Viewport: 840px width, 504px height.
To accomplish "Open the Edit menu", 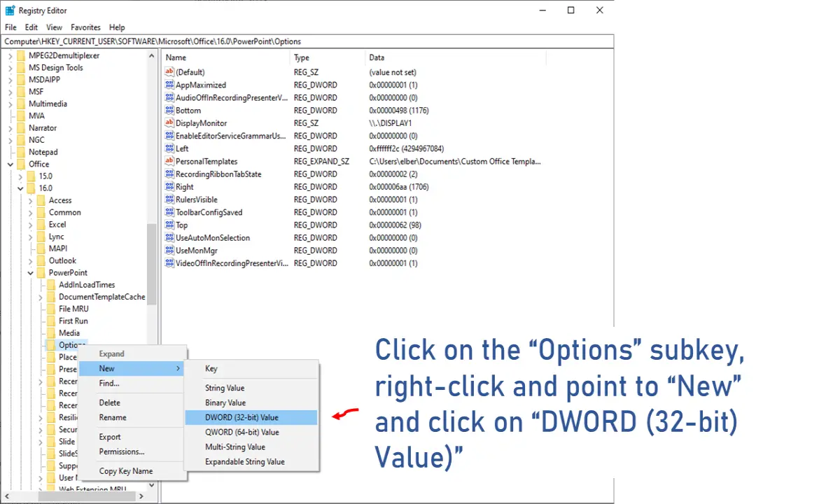I will click(x=31, y=27).
